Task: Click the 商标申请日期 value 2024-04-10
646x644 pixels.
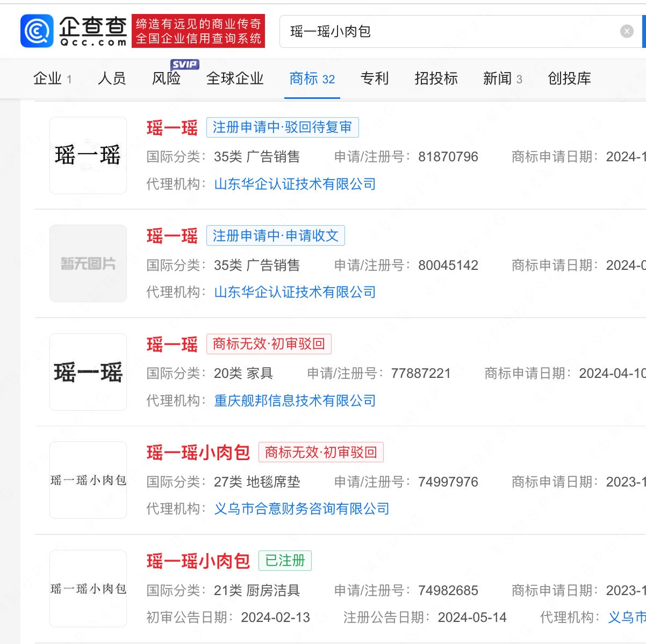Action: [x=612, y=374]
